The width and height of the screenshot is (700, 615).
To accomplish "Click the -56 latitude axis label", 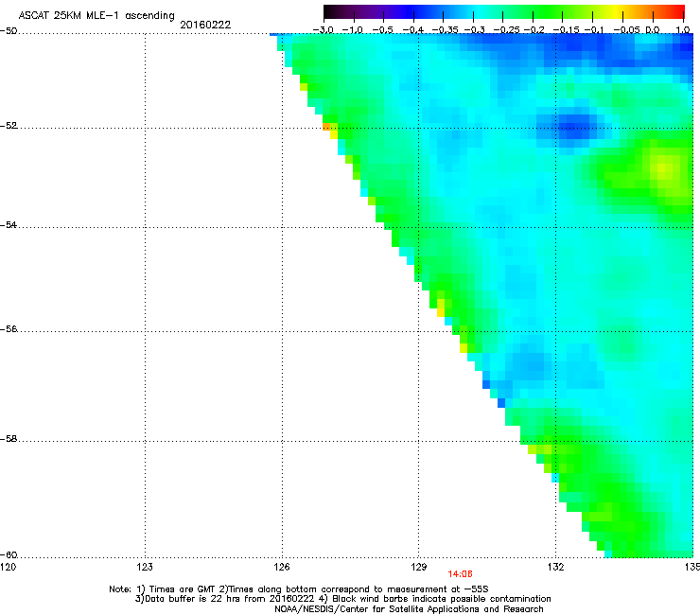I will coord(9,329).
